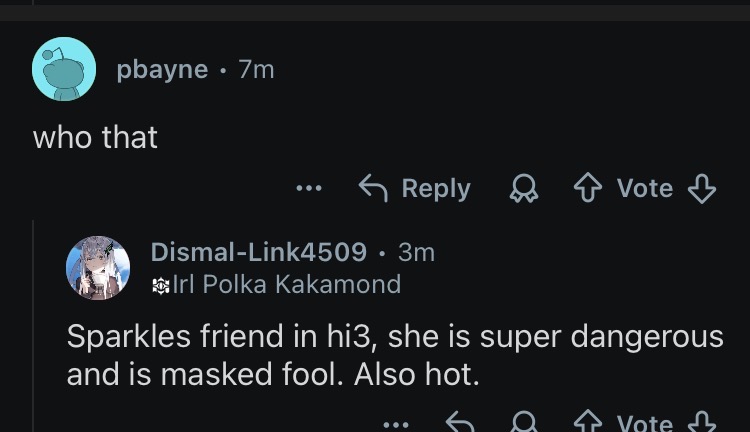750x432 pixels.
Task: Open more options on Dismal-Link4509's reply
Action: 396,424
